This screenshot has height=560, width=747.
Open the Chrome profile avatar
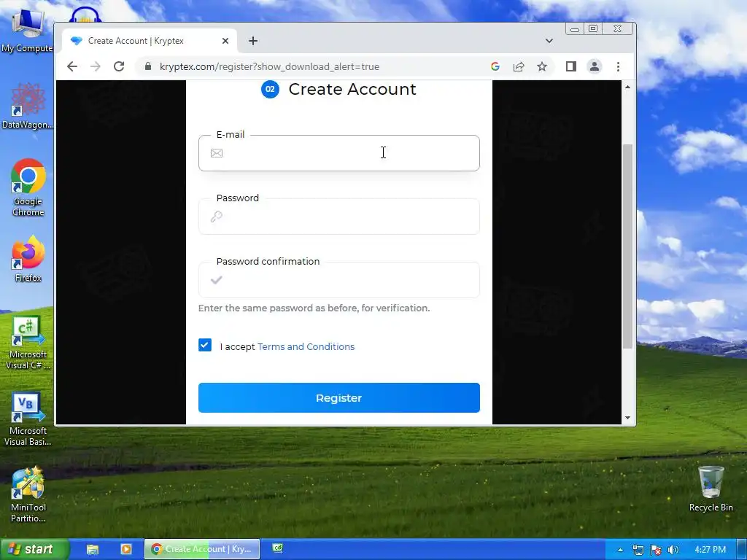(594, 66)
